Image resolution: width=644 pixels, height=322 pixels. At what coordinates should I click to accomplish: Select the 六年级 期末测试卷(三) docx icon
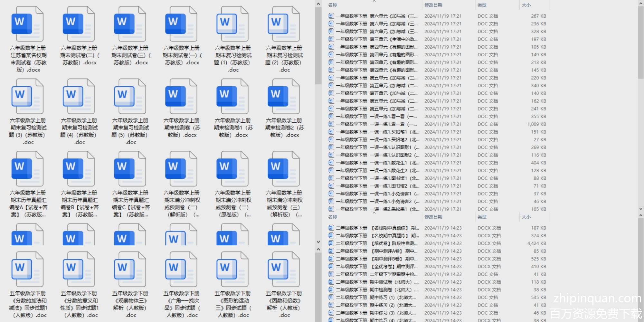pos(130,24)
